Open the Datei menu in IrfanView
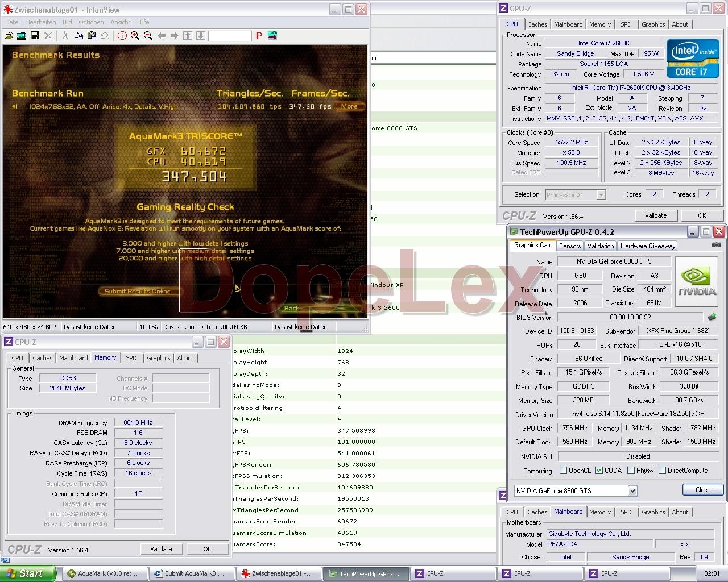The width and height of the screenshot is (728, 582). coord(13,22)
